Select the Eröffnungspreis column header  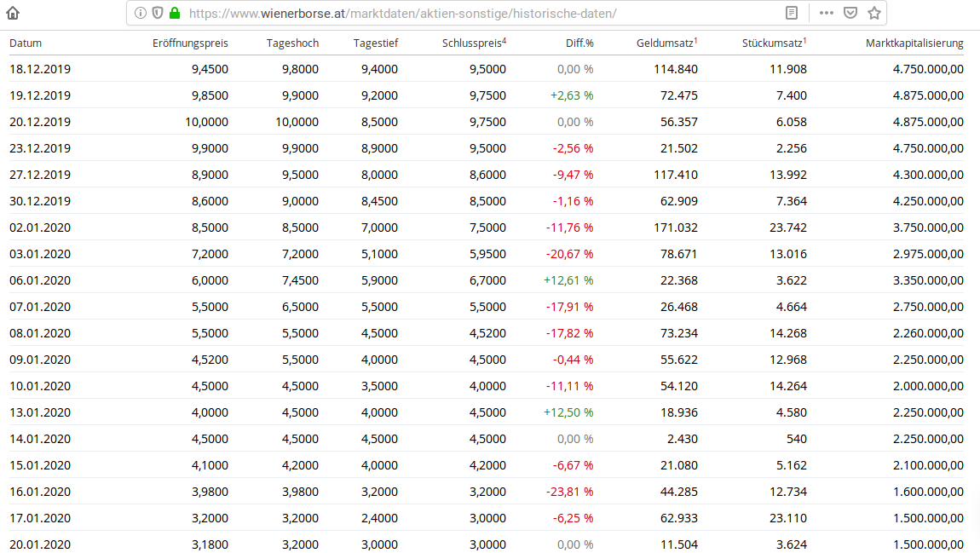point(190,43)
